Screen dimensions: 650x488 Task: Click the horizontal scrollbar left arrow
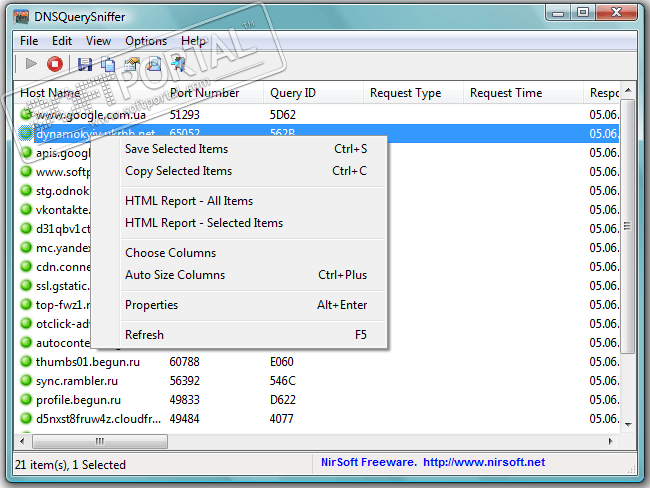click(x=22, y=441)
